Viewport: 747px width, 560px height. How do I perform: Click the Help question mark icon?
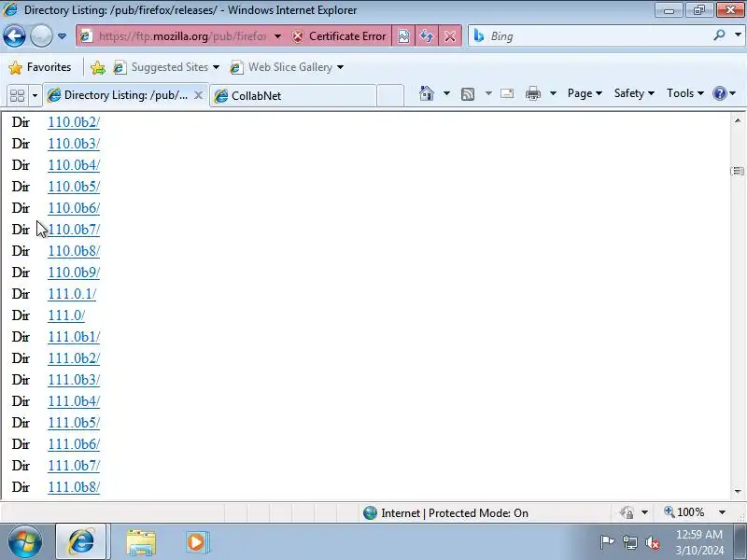719,93
